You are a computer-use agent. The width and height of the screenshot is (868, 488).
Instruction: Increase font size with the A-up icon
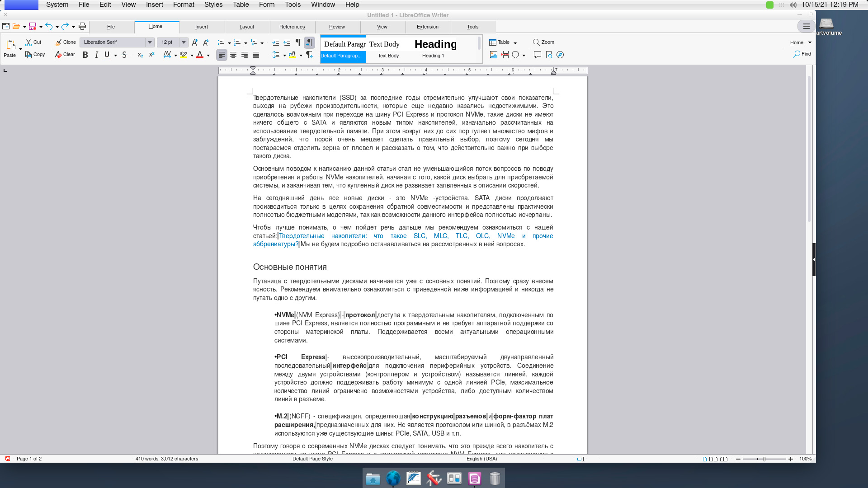194,42
